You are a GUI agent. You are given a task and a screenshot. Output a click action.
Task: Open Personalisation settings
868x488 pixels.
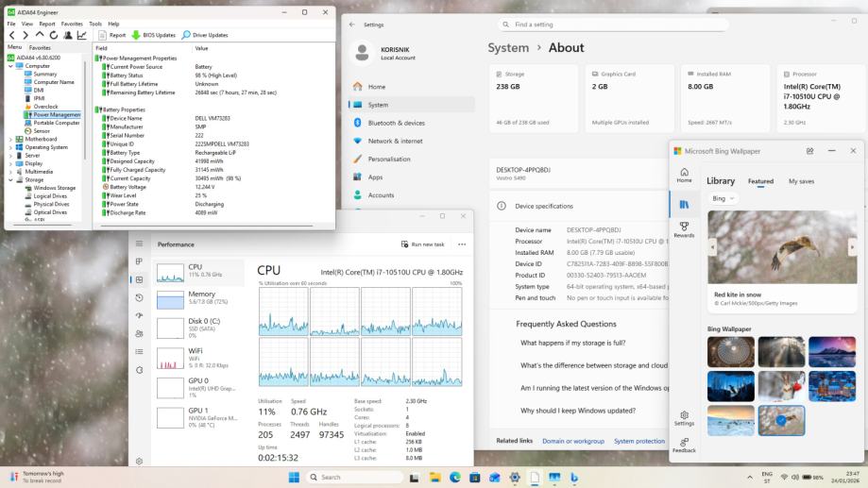(411, 159)
